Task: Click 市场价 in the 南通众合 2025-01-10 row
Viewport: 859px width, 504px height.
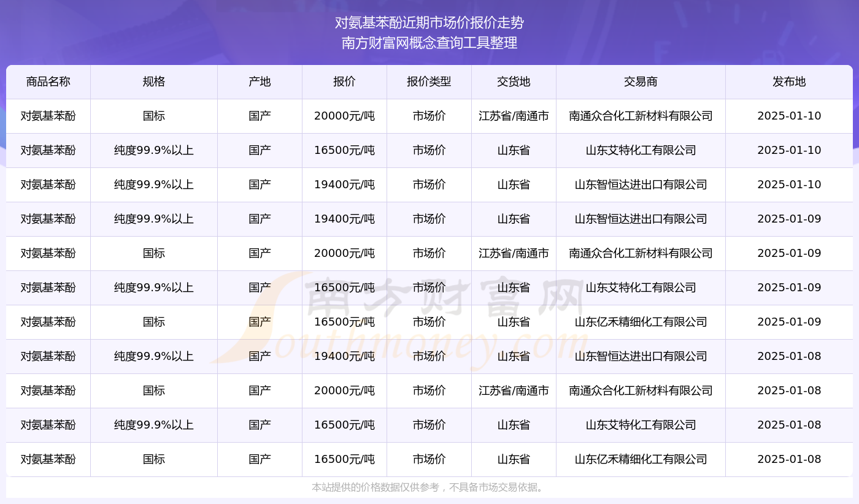Action: click(x=429, y=116)
